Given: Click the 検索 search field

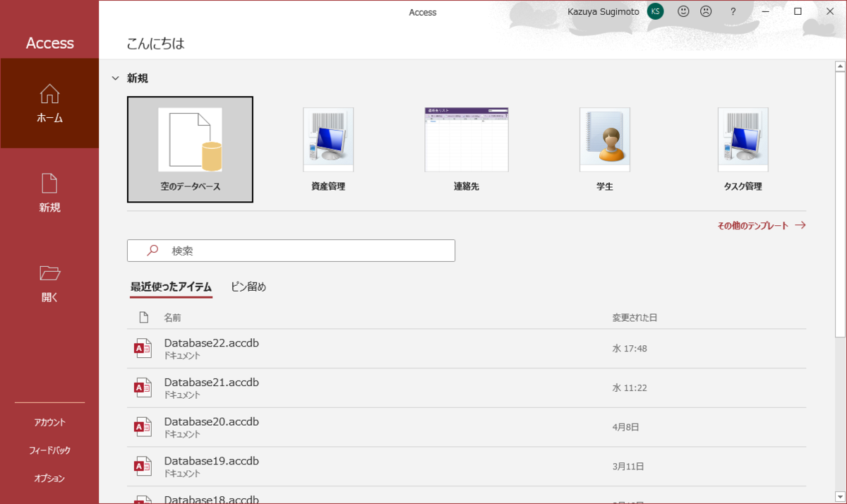Looking at the screenshot, I should pos(291,251).
